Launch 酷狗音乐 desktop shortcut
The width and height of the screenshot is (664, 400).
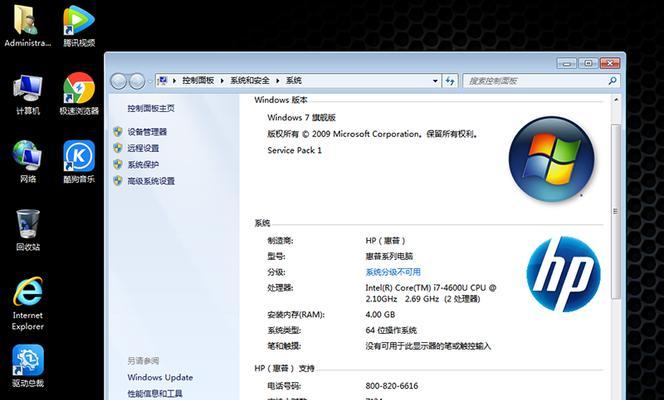tap(79, 162)
